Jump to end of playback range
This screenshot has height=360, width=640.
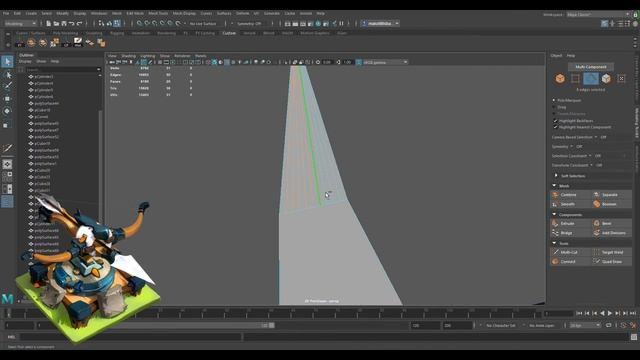click(633, 313)
